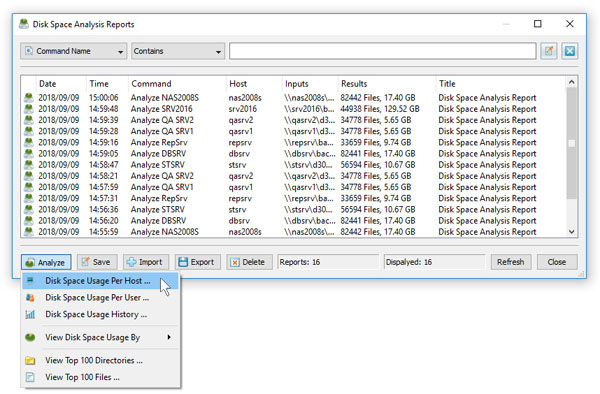
Task: Select the Analyze QA SRV2 row at 14:58:21
Action: coord(293,176)
